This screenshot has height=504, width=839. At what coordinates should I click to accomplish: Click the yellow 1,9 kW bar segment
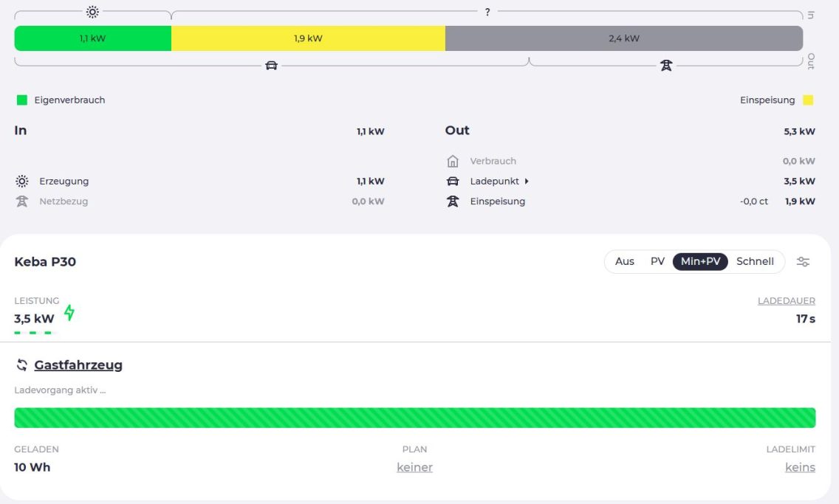(x=308, y=38)
